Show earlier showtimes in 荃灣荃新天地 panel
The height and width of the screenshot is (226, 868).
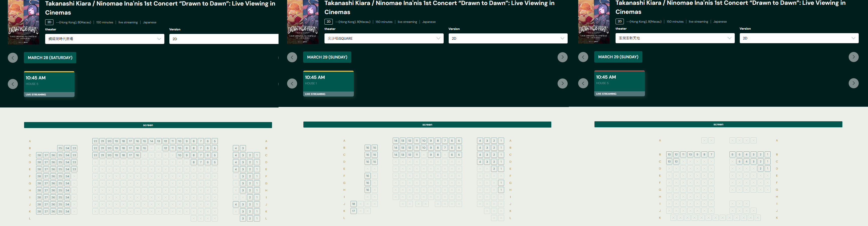(x=583, y=83)
